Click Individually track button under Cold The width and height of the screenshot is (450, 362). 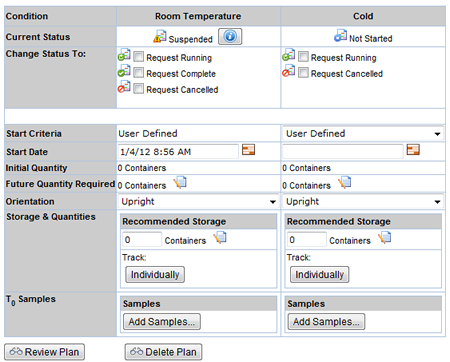(x=319, y=275)
